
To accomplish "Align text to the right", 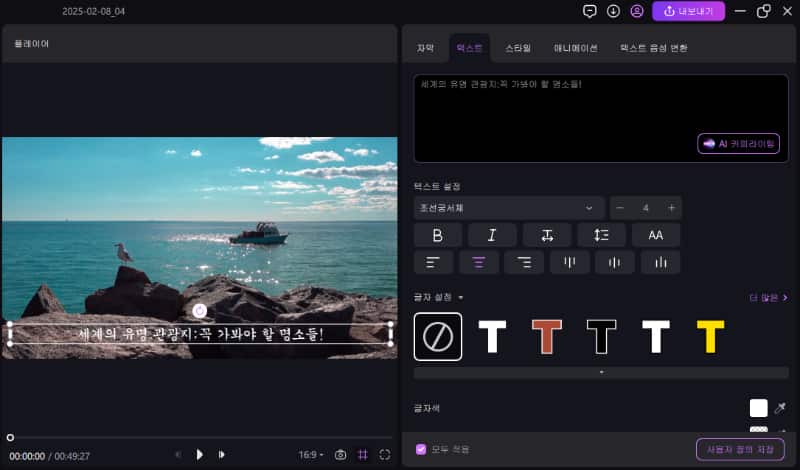I will (524, 262).
